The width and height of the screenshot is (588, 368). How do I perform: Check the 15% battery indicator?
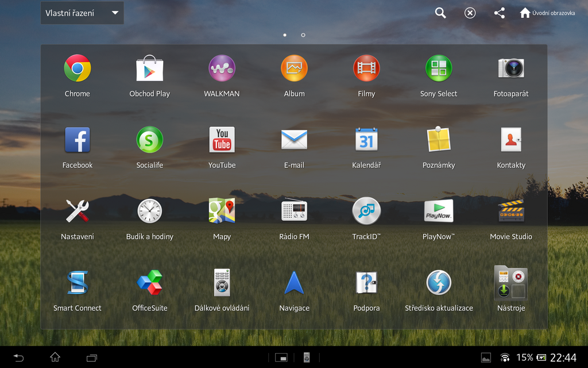(x=526, y=357)
